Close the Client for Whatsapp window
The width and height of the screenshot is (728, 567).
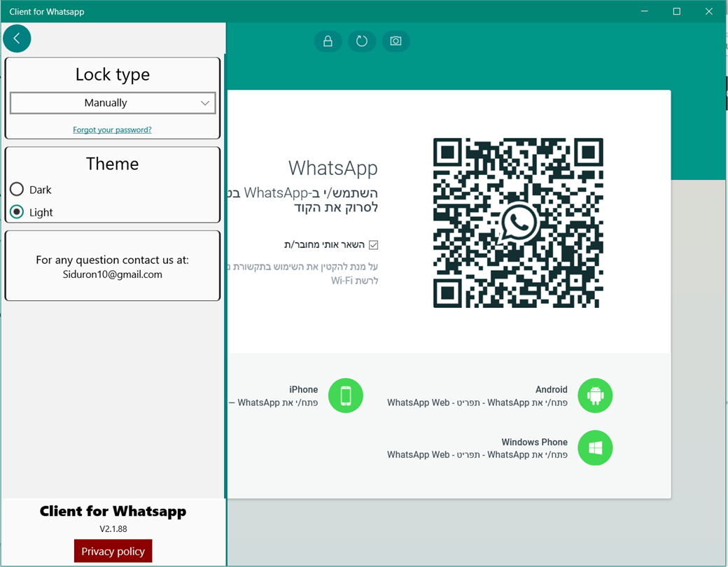tap(709, 11)
